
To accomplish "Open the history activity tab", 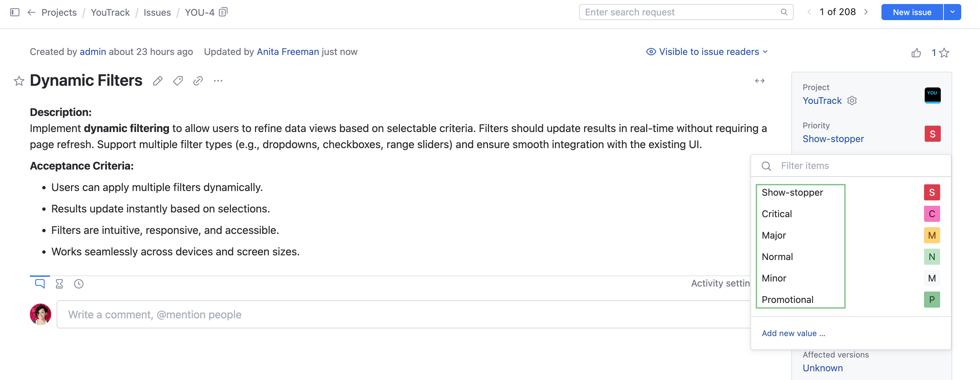I will (x=78, y=283).
